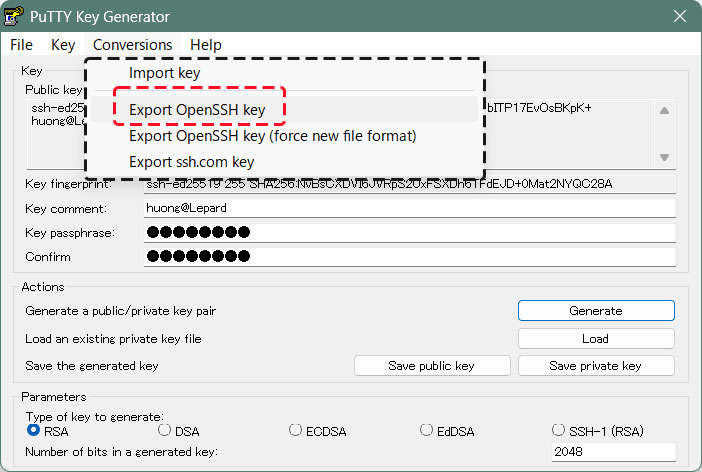Choose ECDSA as key type
The width and height of the screenshot is (702, 472).
tap(295, 430)
